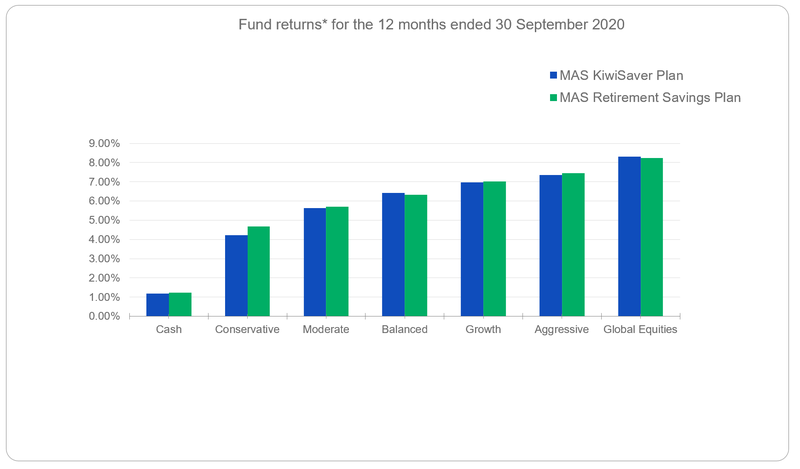Click the 4.00% y-axis value
800x469 pixels.
[x=104, y=239]
